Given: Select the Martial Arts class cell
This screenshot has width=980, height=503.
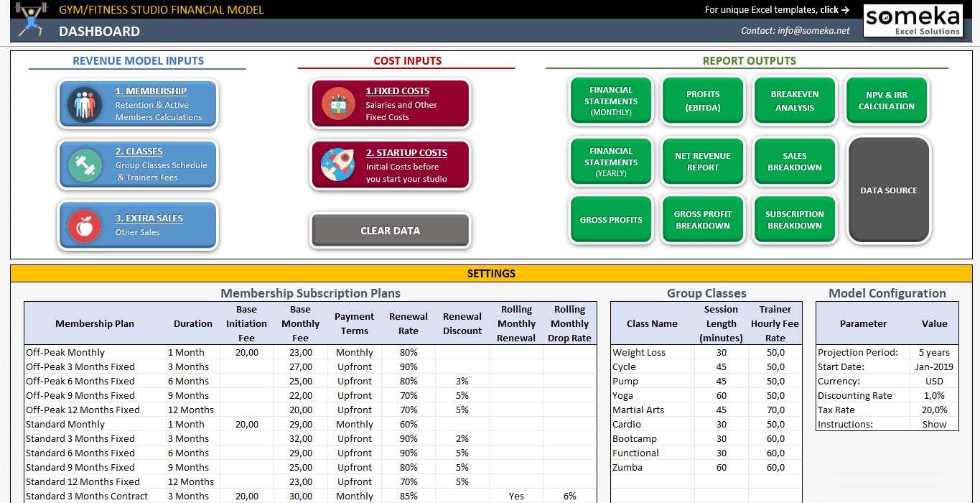Looking at the screenshot, I should 653,410.
